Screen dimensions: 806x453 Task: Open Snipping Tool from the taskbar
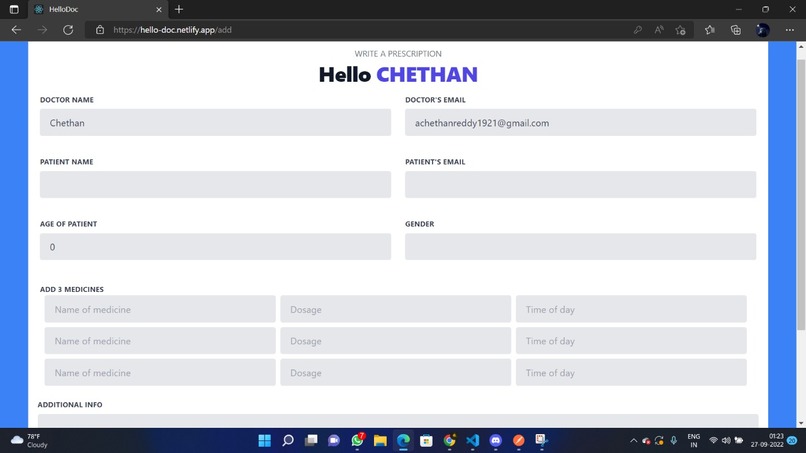(x=541, y=441)
